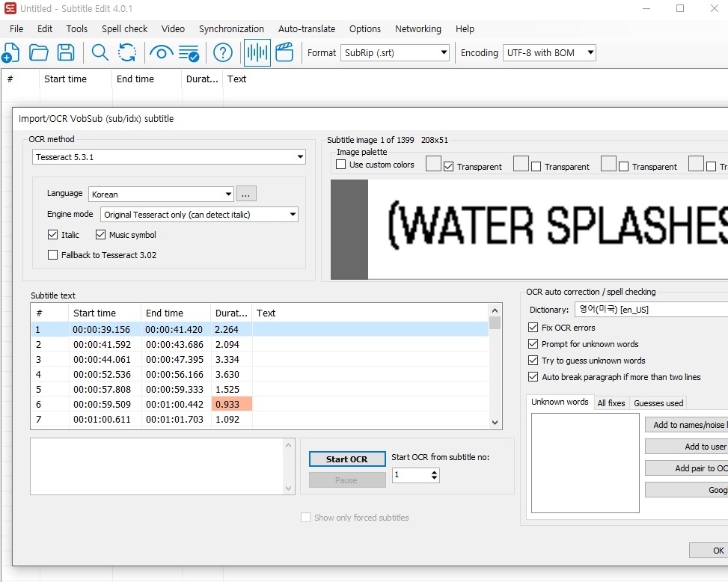Viewport: 728px width, 582px height.
Task: Click the Replace arrows icon
Action: point(127,53)
